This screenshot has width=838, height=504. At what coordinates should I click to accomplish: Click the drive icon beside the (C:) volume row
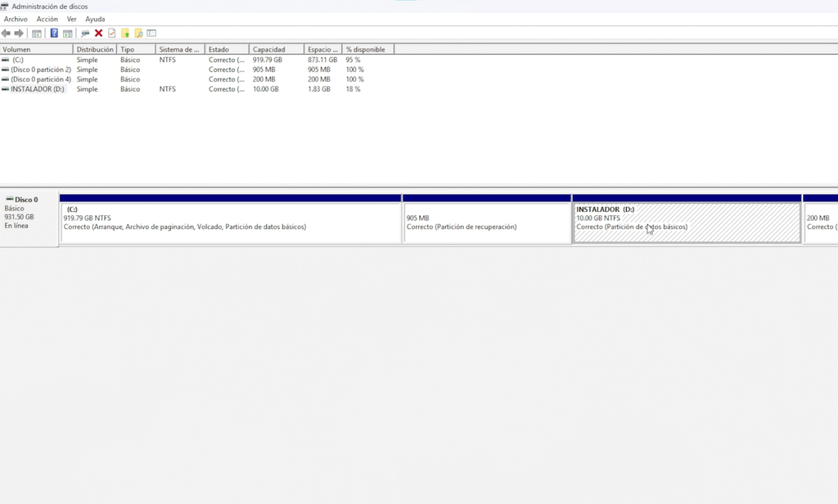pyautogui.click(x=6, y=60)
